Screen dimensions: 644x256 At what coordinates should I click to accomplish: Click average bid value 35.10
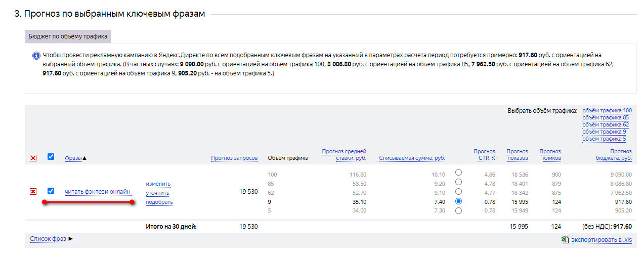pos(359,202)
